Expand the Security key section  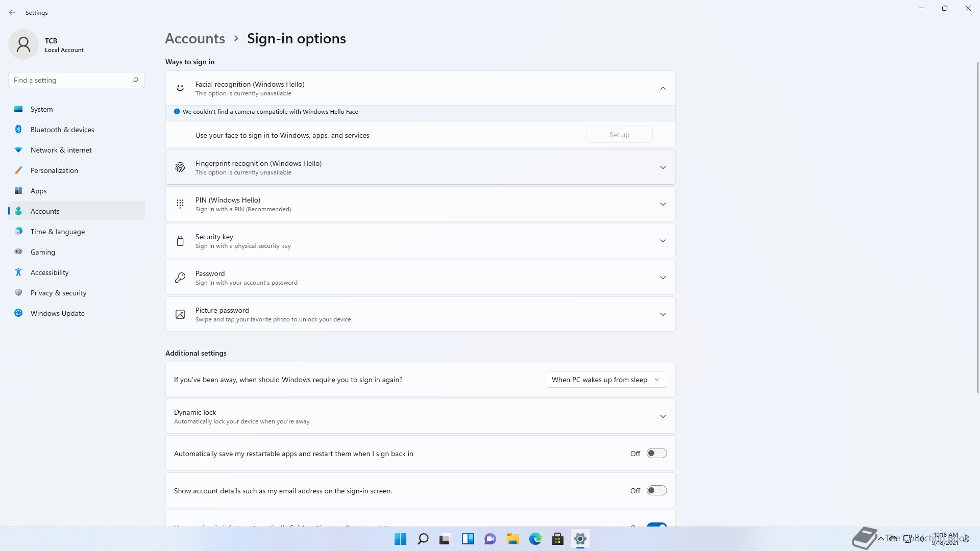tap(663, 241)
